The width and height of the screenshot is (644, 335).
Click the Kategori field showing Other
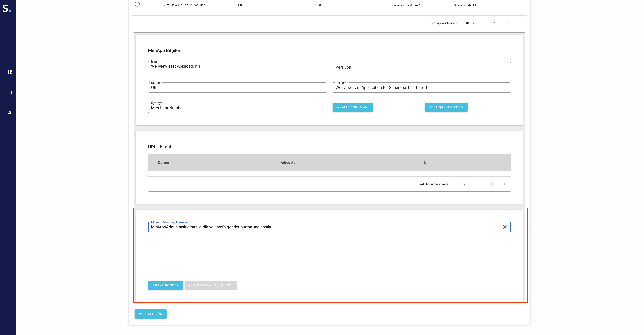[x=237, y=88]
